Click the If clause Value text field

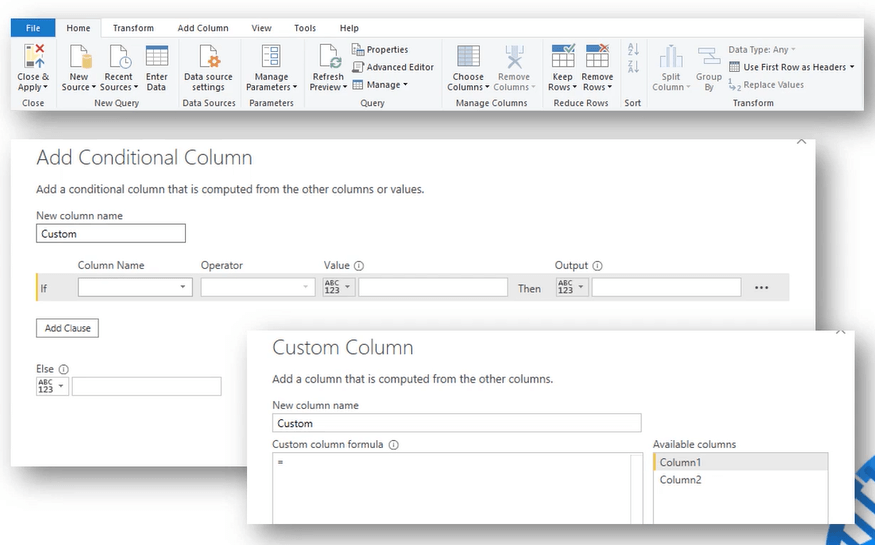click(x=432, y=287)
